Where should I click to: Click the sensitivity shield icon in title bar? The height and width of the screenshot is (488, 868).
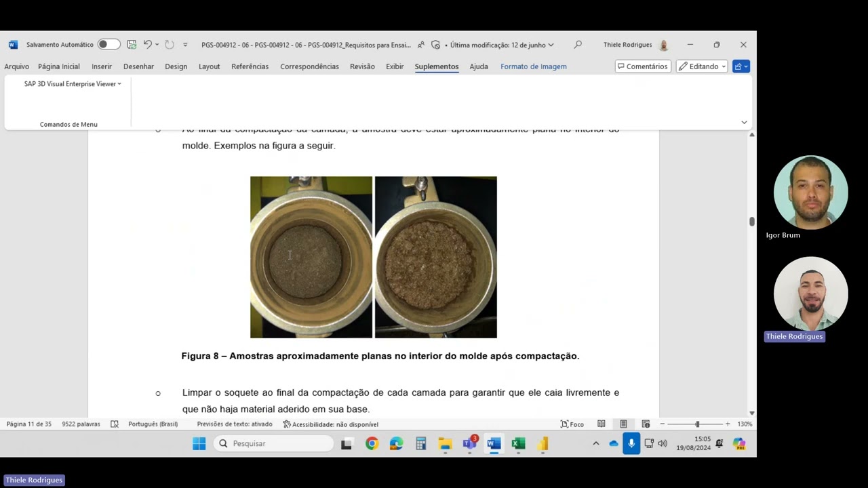[435, 45]
